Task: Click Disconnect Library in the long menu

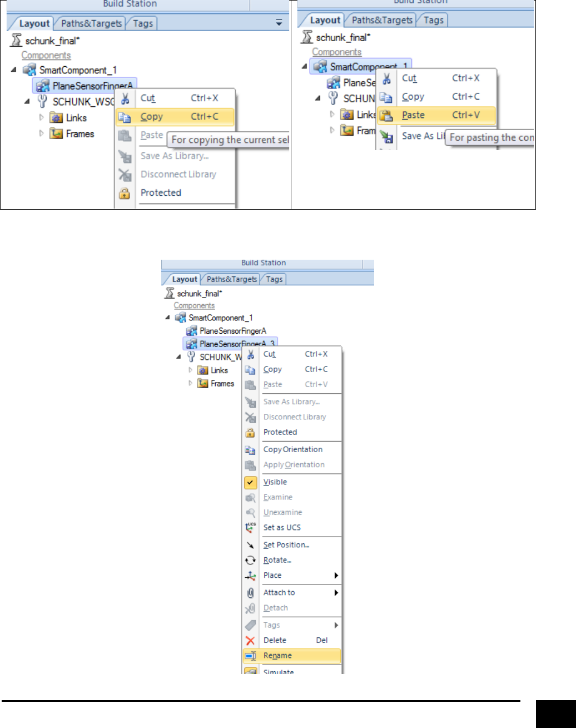Action: 295,417
